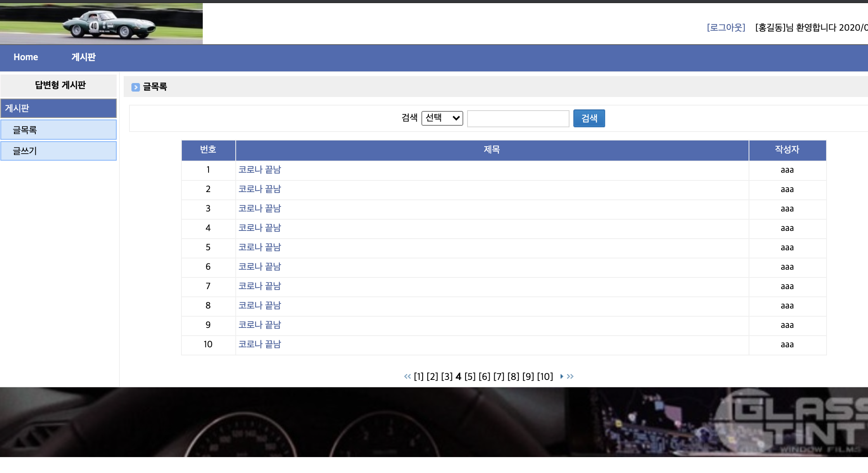Screen dimensions: 868x473
Task: Go to page [1] in pagination
Action: tap(419, 376)
